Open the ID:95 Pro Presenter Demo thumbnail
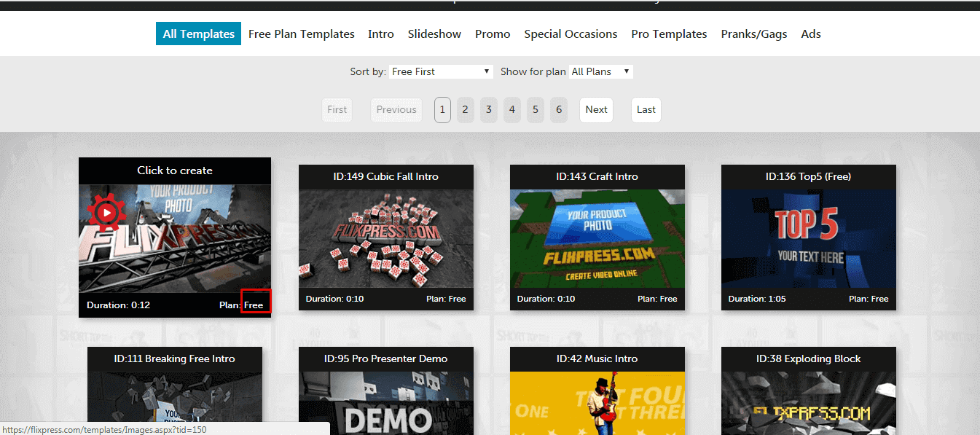 (386, 403)
